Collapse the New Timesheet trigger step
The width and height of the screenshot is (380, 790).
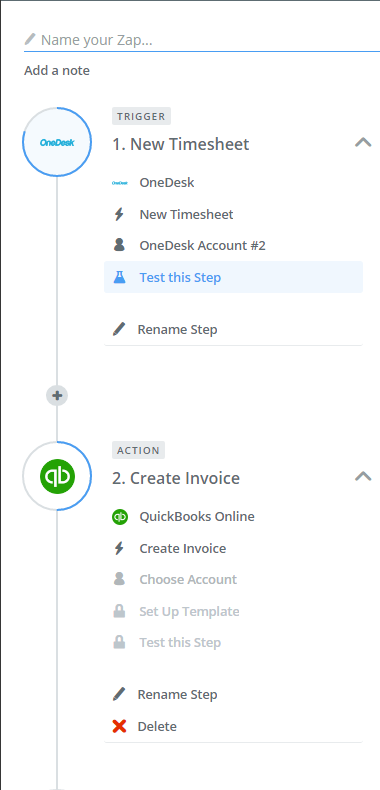coord(363,142)
